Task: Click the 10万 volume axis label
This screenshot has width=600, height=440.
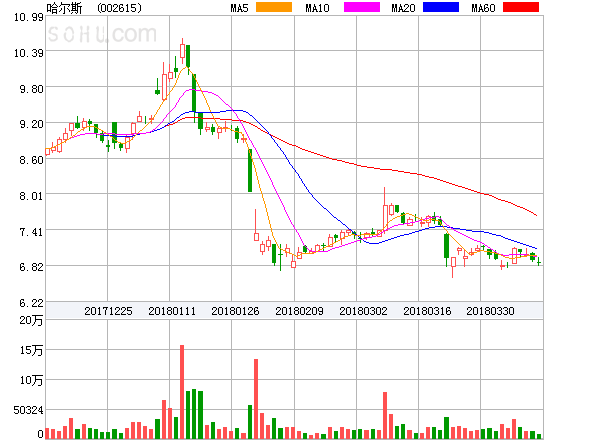Action: tap(31, 380)
